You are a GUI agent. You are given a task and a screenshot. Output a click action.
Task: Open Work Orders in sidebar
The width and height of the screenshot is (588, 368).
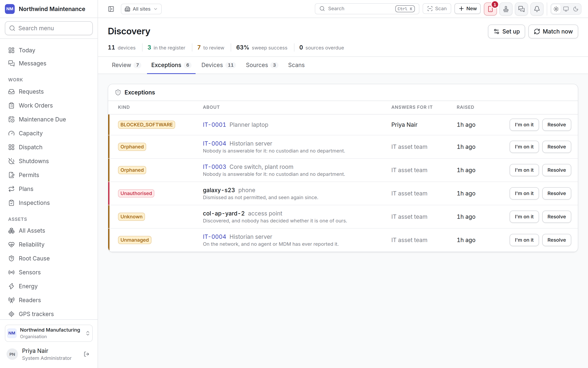pyautogui.click(x=49, y=105)
